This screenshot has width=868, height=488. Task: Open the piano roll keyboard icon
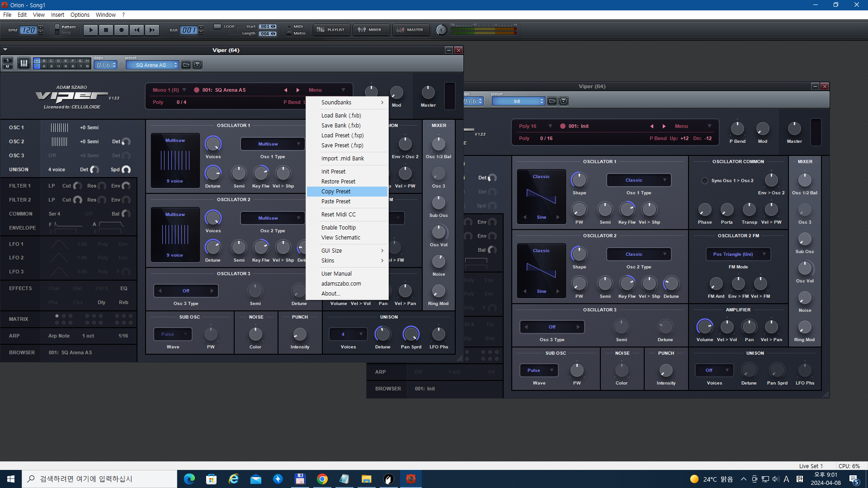tap(24, 63)
